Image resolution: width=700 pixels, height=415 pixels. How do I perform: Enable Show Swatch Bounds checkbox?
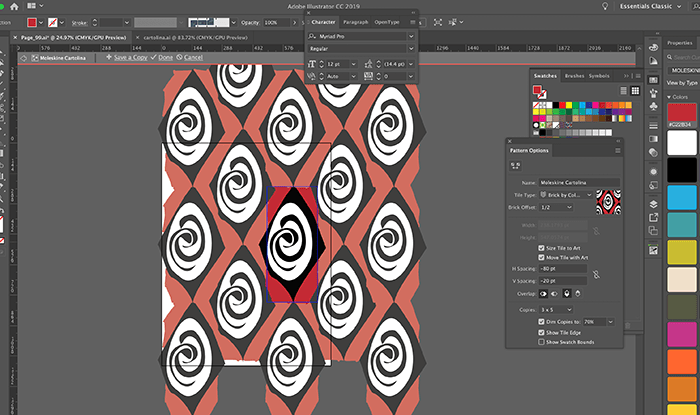(x=541, y=342)
